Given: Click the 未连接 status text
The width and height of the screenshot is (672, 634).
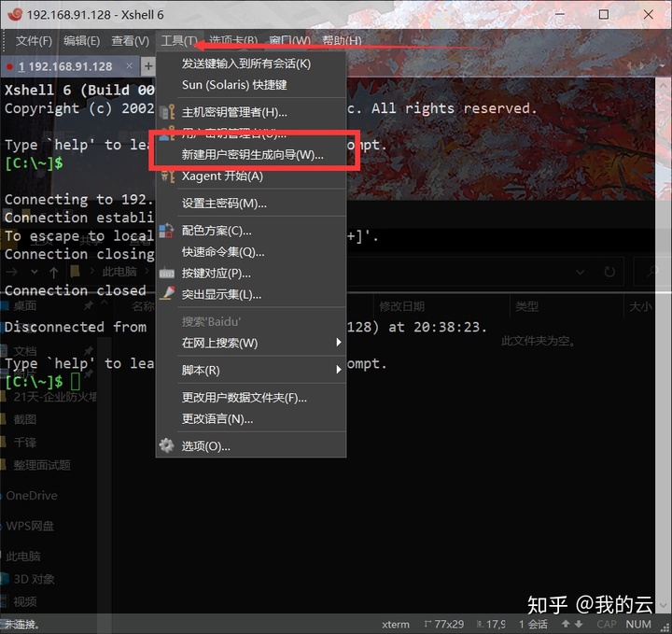Looking at the screenshot, I should 21,625.
